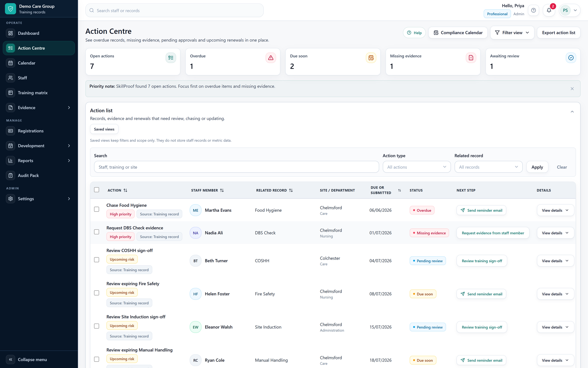Open Dashboard in the sidebar
588x368 pixels.
[39, 33]
